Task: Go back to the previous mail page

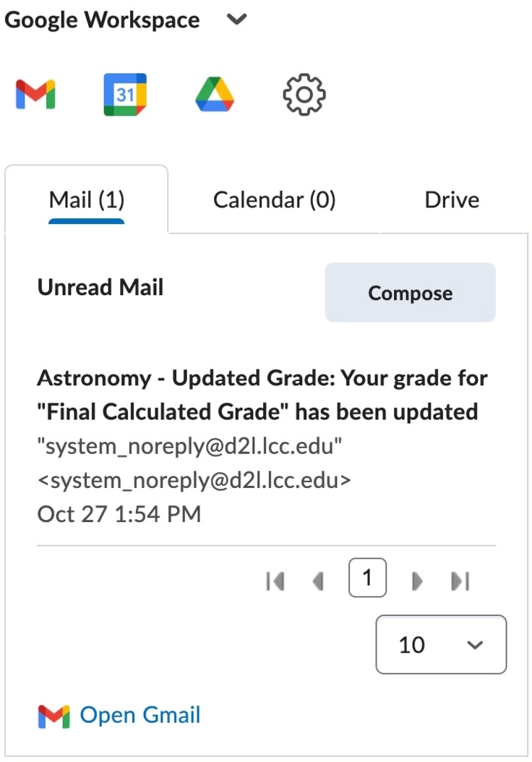Action: (317, 578)
